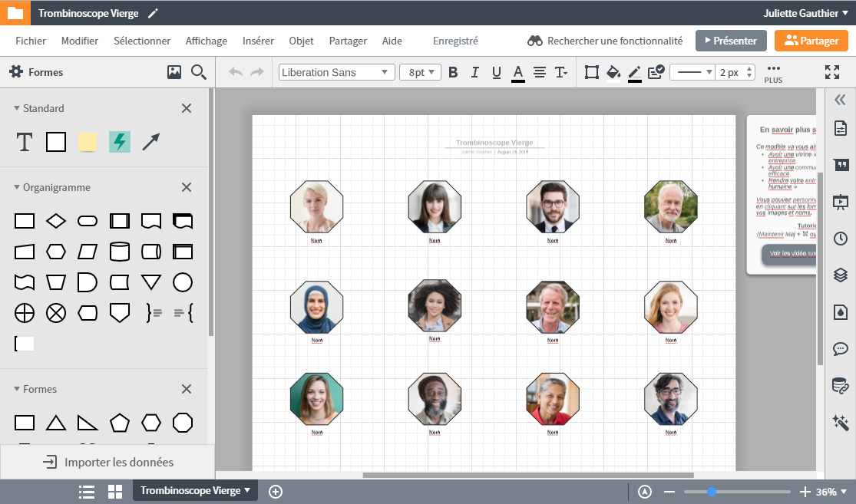
Task: Toggle italic text style
Action: click(474, 72)
